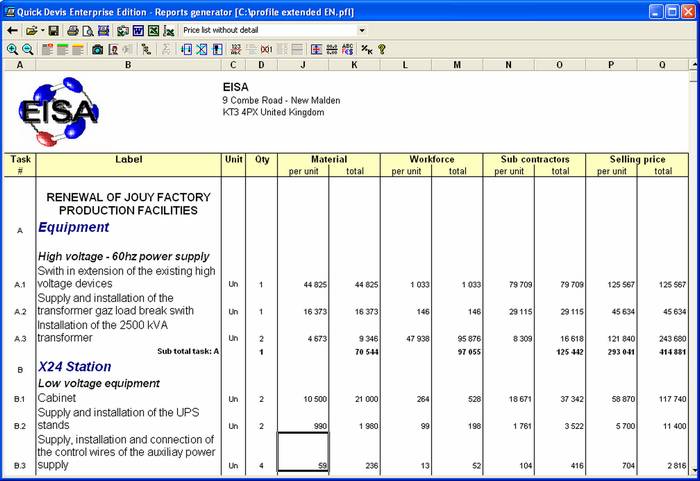Click 'High voltage - 60hz power supply' heading
Screen dimensions: 700x481
tap(124, 257)
